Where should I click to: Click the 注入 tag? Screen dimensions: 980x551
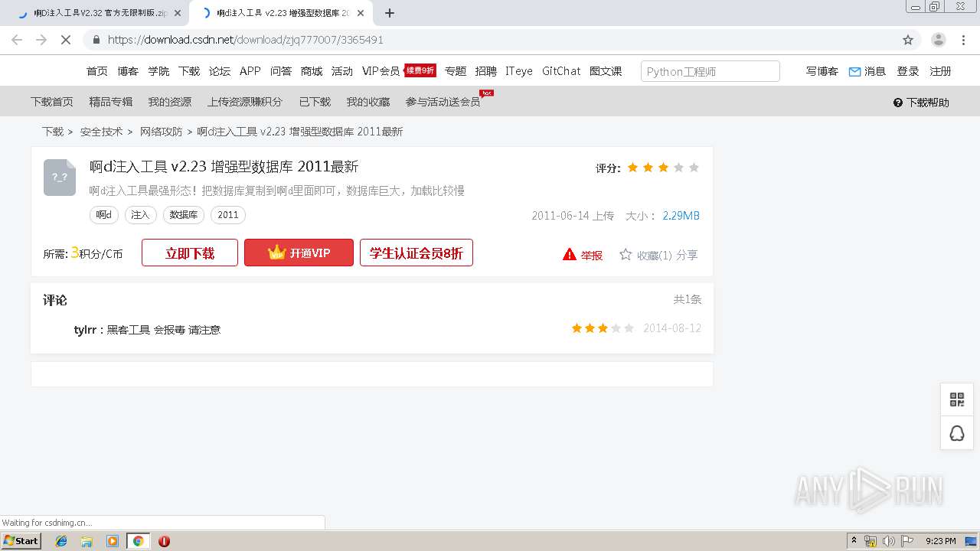pyautogui.click(x=141, y=215)
